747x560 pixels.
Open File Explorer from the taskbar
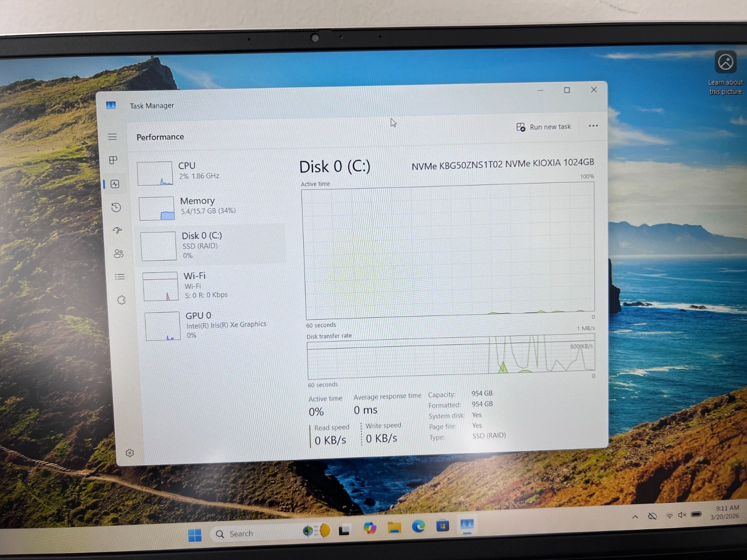(395, 527)
